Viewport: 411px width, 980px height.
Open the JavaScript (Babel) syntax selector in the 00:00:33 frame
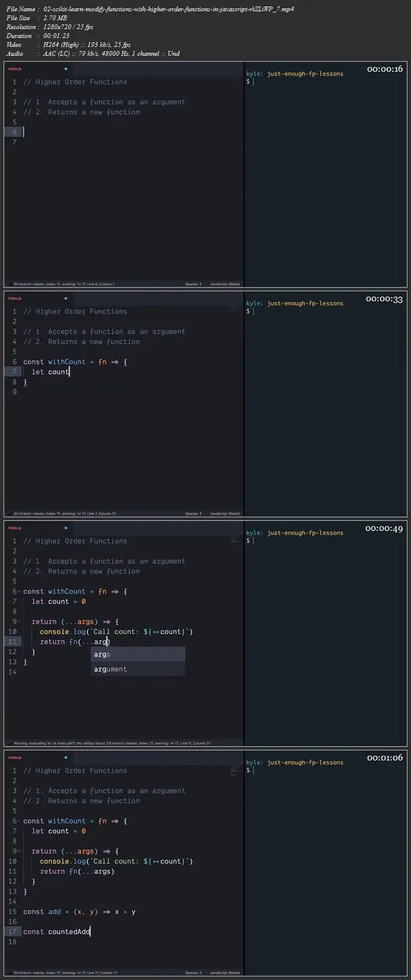pyautogui.click(x=225, y=514)
